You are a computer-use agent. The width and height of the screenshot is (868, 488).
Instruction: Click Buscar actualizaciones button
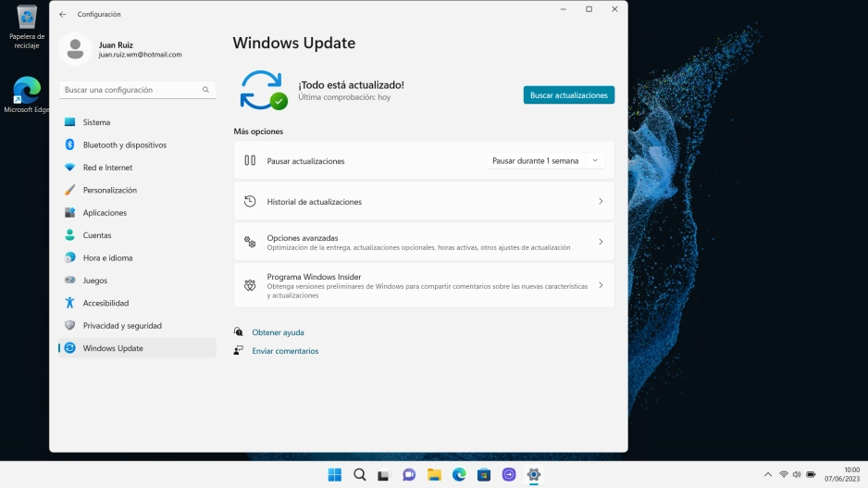(568, 95)
